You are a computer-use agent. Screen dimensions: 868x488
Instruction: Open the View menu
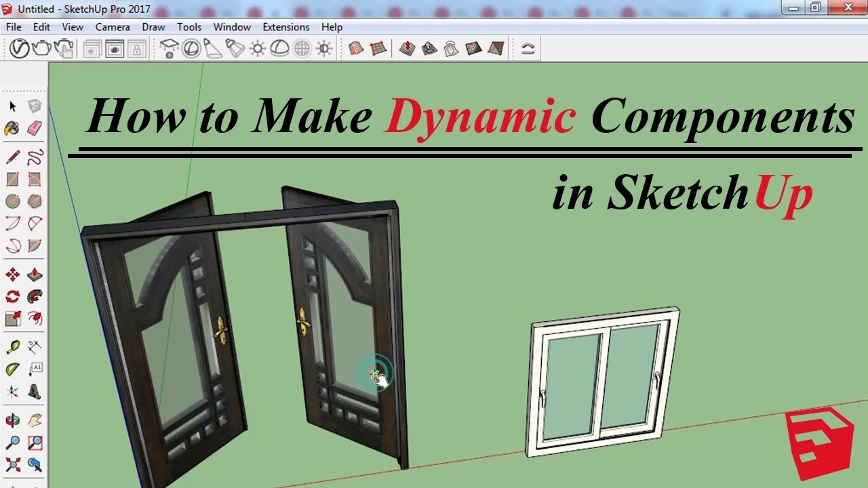pyautogui.click(x=73, y=27)
